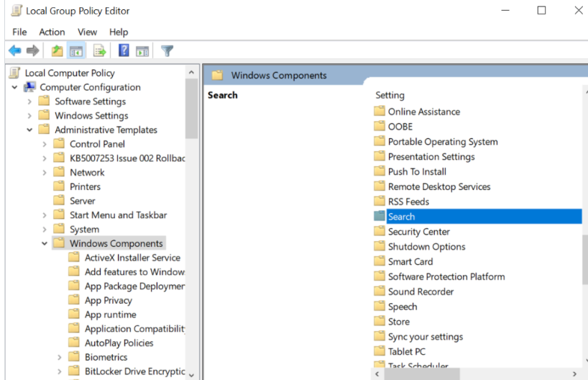Click the blue Back arrow toolbar icon
588x380 pixels.
(15, 50)
